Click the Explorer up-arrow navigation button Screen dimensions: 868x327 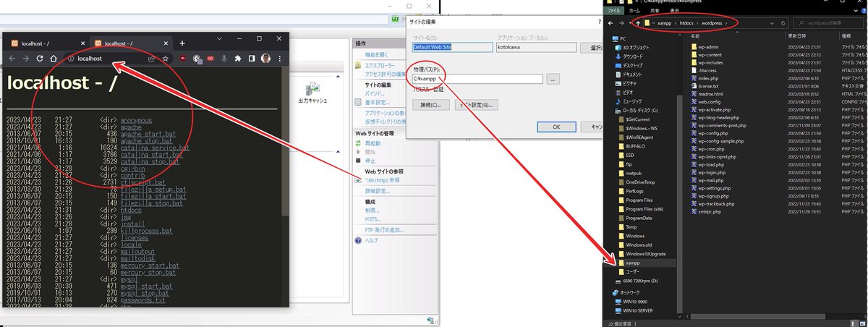coord(639,23)
